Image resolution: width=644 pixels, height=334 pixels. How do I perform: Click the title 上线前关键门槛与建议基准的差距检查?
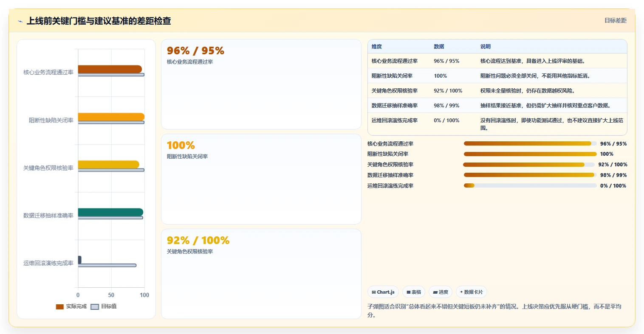(99, 21)
